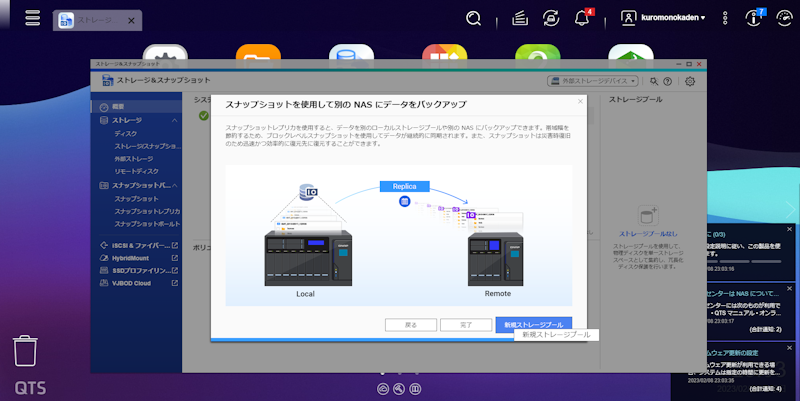Click the add storage pool cylinder icon
800x401 pixels.
tap(648, 216)
